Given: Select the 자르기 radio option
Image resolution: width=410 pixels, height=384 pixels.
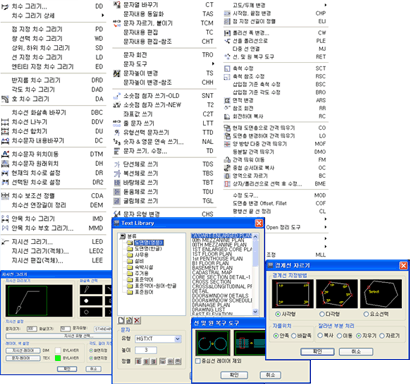Looking at the screenshot, I should pyautogui.click(x=382, y=336).
